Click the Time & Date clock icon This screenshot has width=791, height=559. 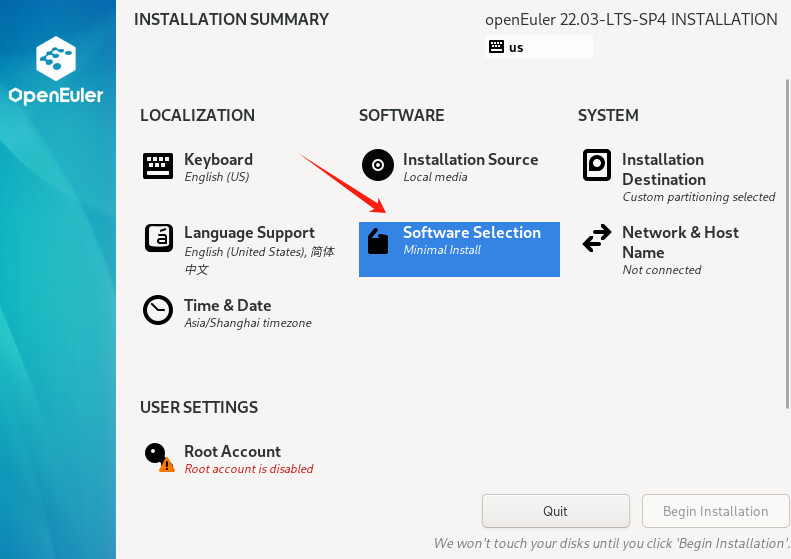coord(158,310)
